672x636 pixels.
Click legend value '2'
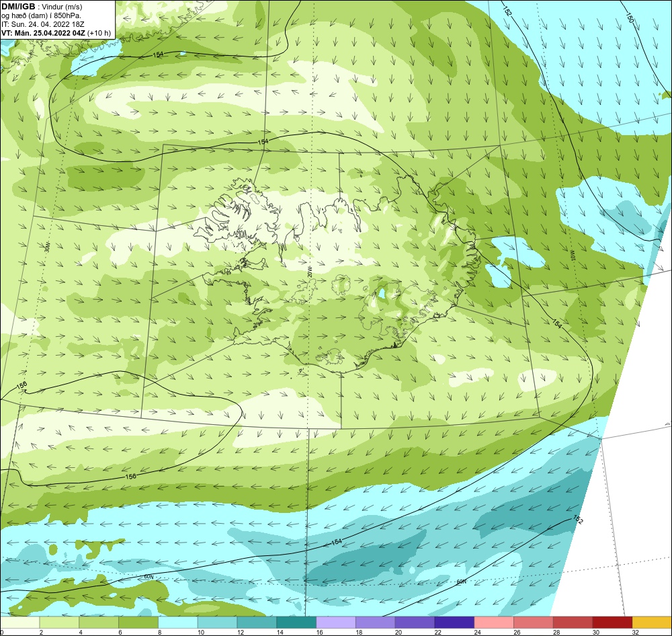[x=41, y=632]
